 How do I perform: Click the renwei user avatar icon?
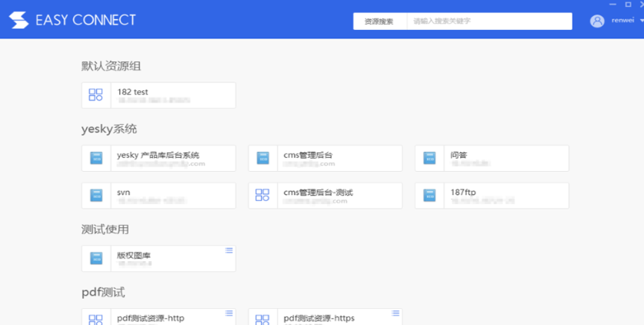597,21
